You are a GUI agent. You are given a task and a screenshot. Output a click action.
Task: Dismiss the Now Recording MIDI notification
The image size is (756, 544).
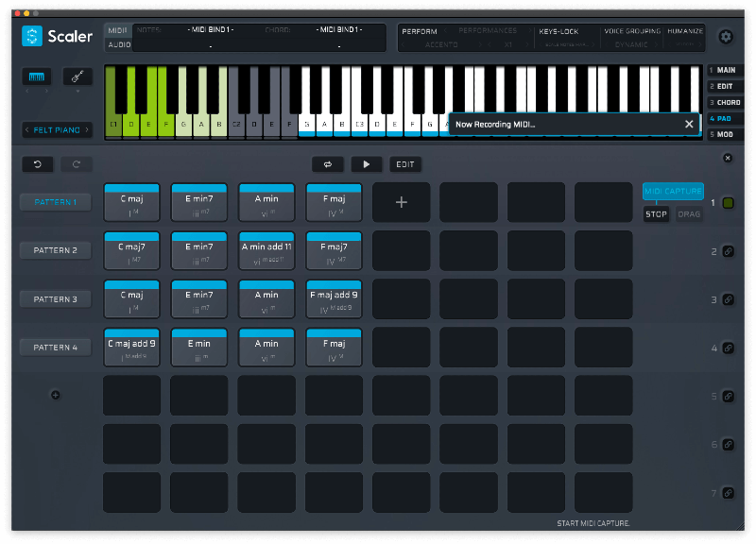point(689,124)
